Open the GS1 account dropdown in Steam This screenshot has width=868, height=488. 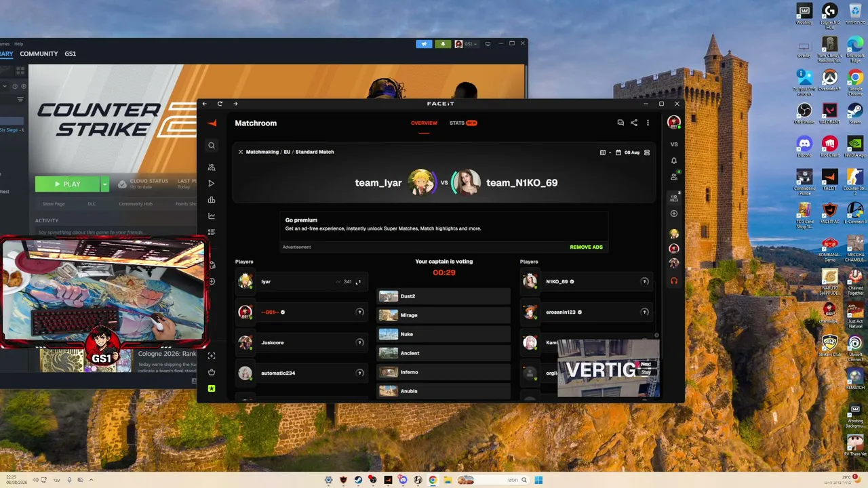pyautogui.click(x=466, y=44)
